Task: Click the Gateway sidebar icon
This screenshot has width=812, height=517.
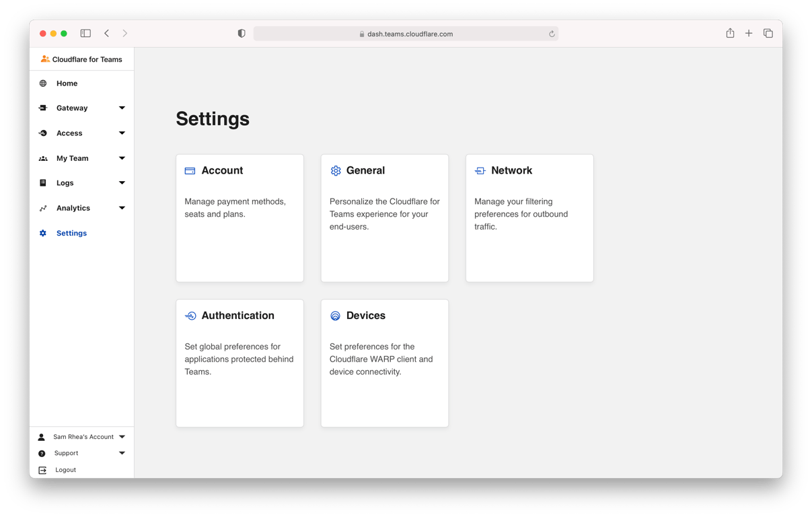Action: pyautogui.click(x=42, y=108)
